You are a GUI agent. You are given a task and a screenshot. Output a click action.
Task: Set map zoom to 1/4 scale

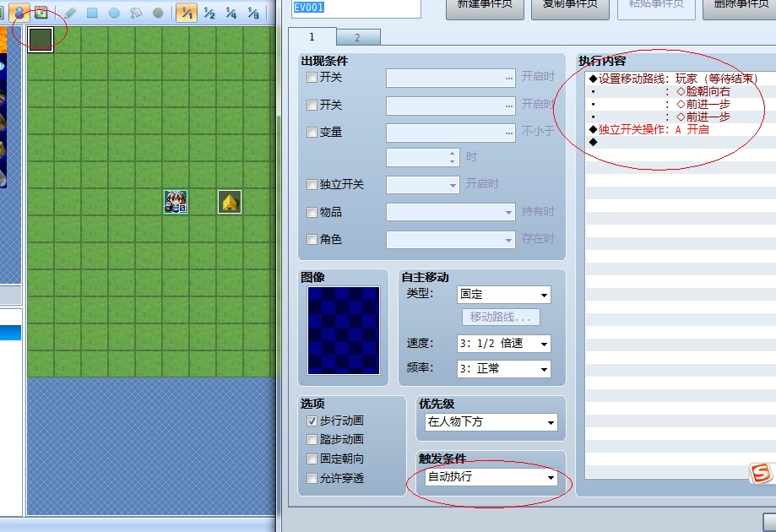(x=231, y=13)
